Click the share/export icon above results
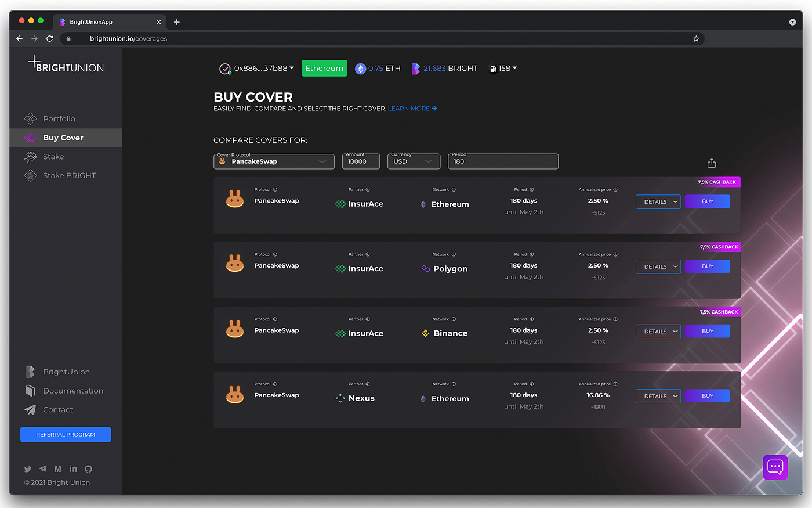This screenshot has width=812, height=508. coord(712,163)
